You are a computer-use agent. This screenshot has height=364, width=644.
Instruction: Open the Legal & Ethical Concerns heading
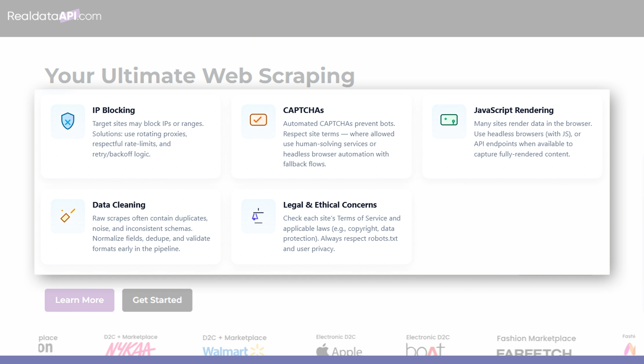coord(330,205)
